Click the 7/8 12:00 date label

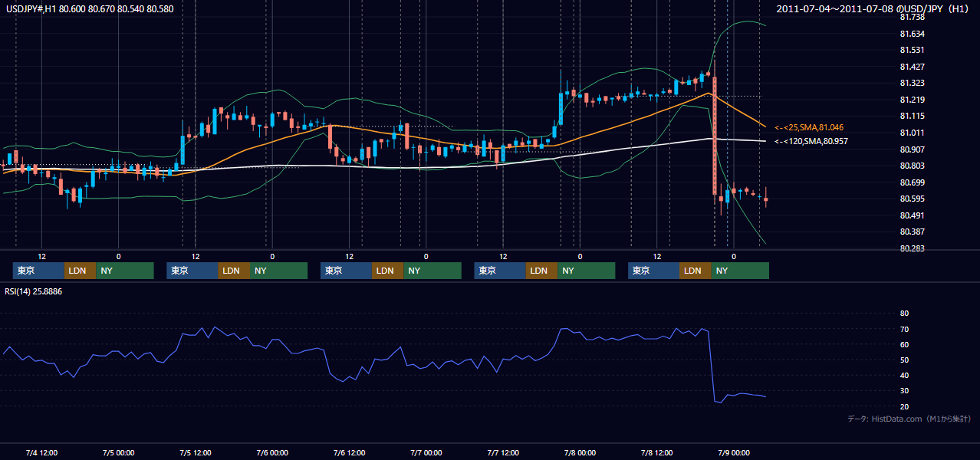click(x=656, y=452)
